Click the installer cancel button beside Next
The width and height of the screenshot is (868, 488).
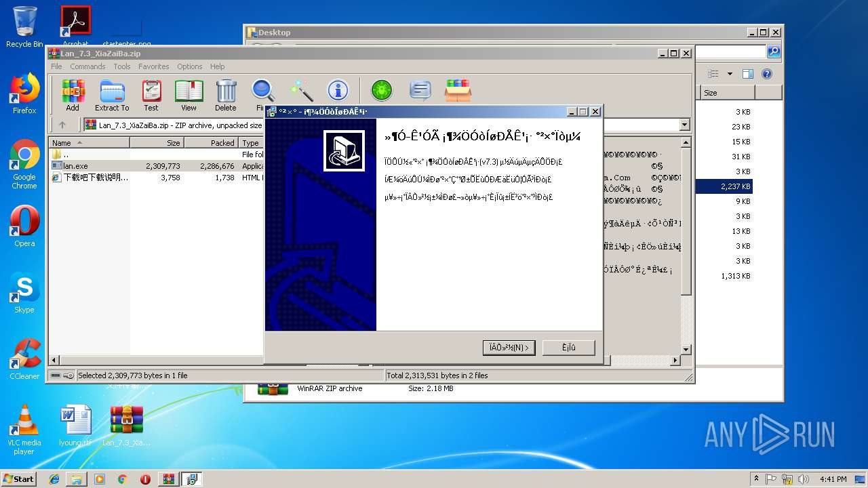569,348
